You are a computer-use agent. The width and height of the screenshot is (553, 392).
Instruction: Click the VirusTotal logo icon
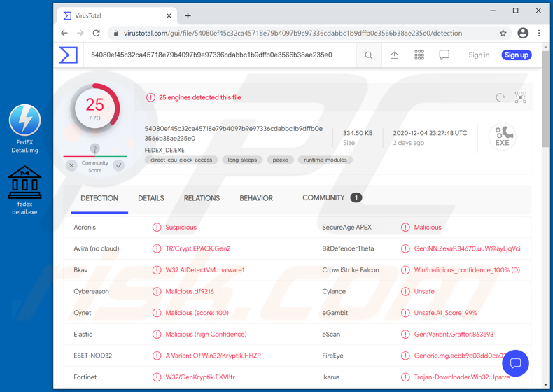(68, 55)
